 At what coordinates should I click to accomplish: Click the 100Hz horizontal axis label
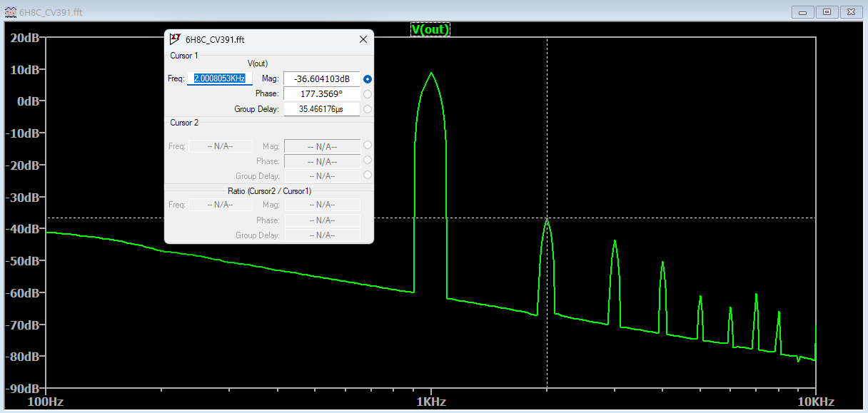(x=45, y=402)
